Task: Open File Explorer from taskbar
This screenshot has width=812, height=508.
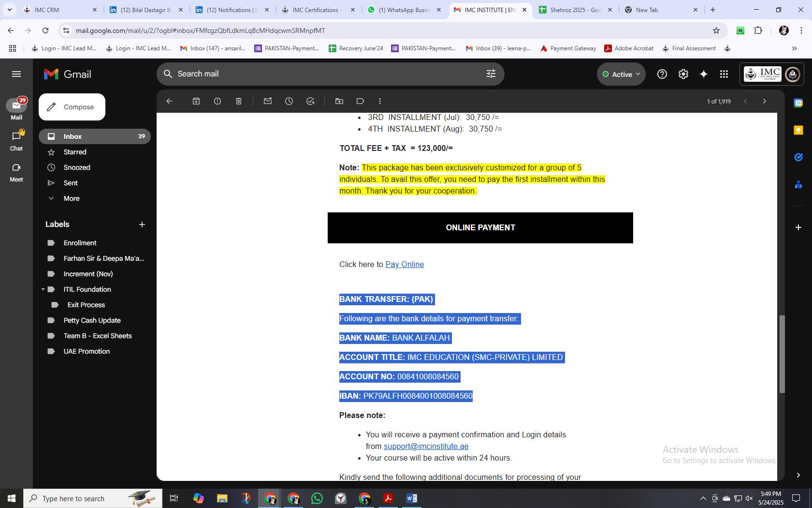Action: click(222, 498)
